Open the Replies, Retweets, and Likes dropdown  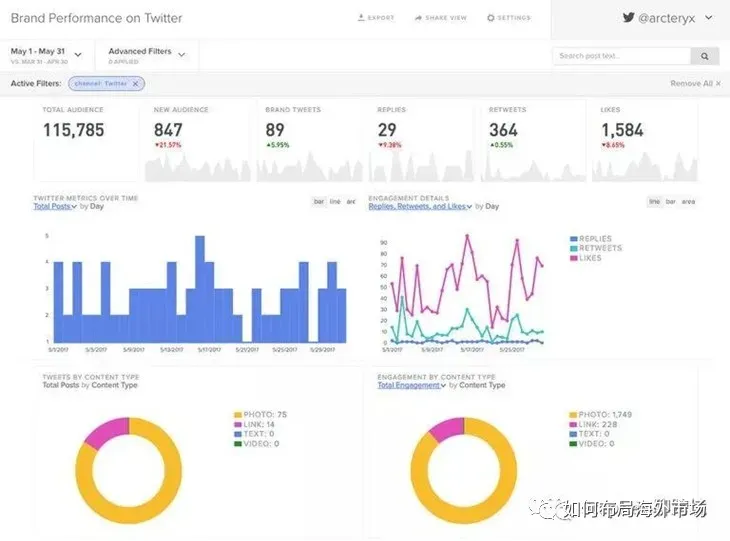tap(420, 206)
